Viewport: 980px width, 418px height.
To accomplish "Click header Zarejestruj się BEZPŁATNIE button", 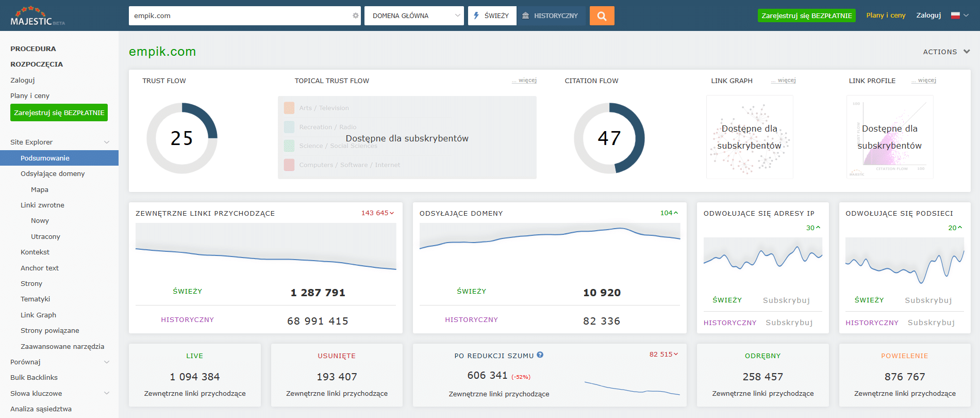I will point(806,15).
